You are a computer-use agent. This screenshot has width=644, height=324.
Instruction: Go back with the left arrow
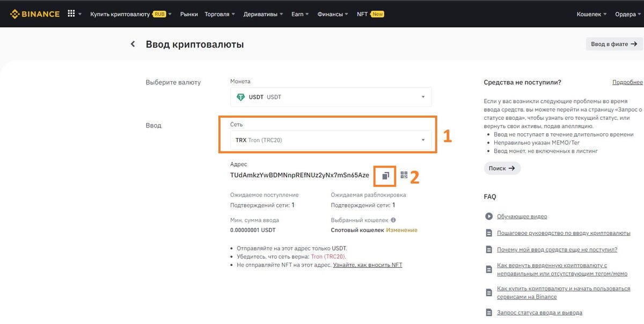pyautogui.click(x=133, y=44)
